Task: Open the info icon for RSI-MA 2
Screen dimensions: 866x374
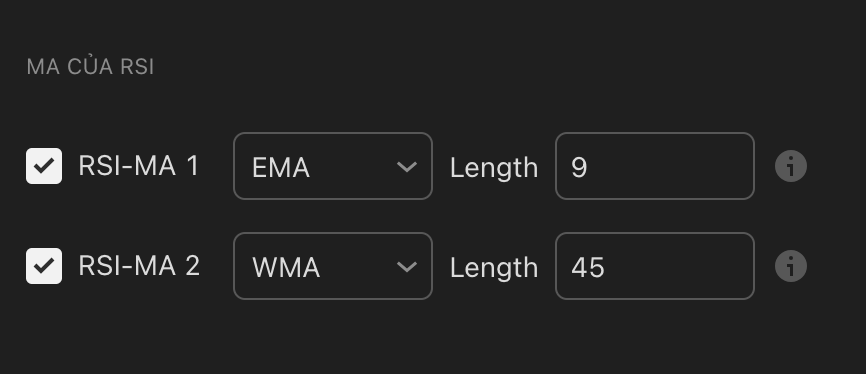Action: 791,266
